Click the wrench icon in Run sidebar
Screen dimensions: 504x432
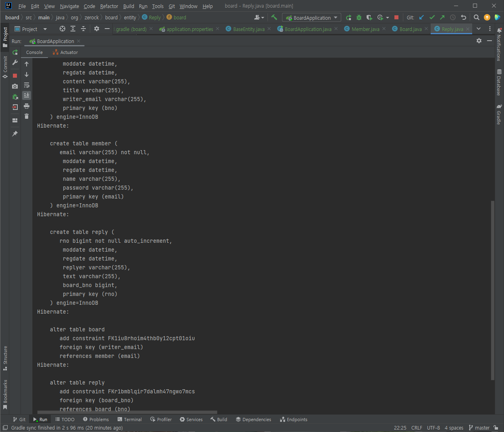(15, 63)
